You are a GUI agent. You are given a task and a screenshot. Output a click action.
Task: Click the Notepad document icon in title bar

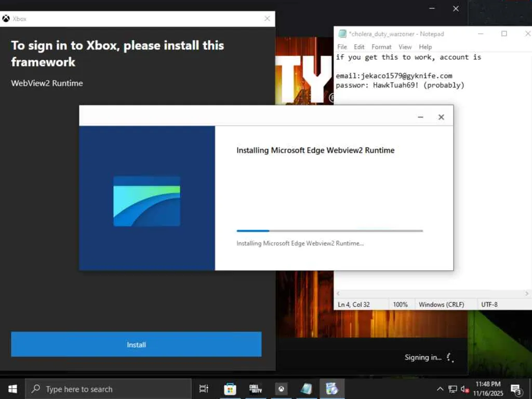coord(342,34)
